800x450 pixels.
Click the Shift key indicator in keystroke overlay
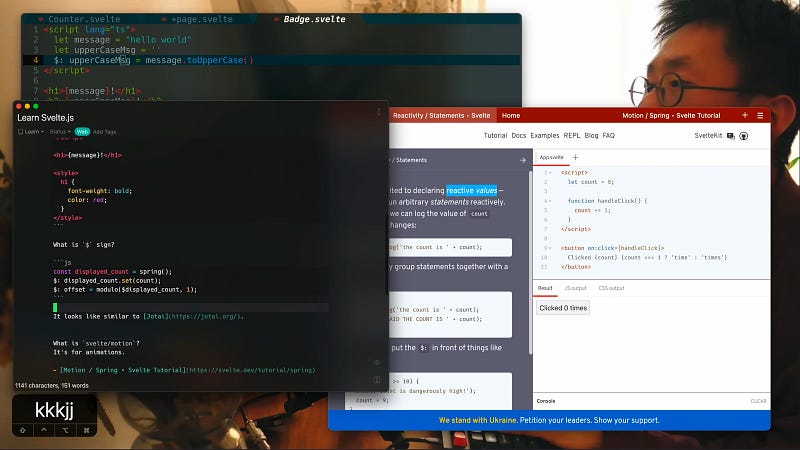(x=22, y=431)
